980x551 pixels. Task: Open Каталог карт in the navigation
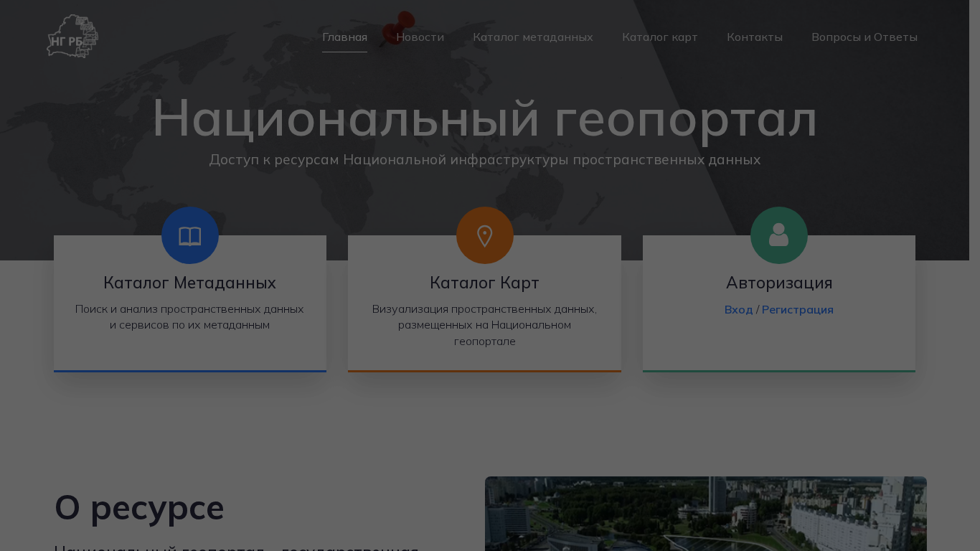(x=660, y=37)
